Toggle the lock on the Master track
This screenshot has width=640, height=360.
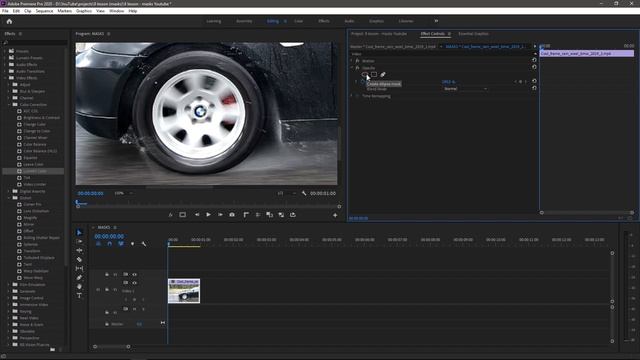click(x=107, y=324)
